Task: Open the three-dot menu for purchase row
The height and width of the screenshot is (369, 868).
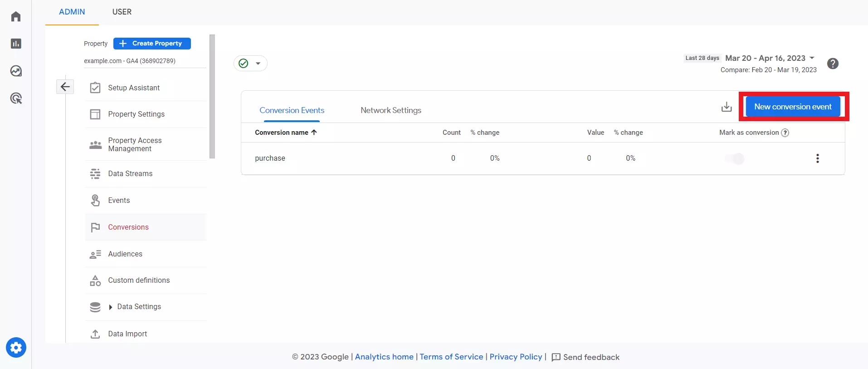Action: [x=818, y=158]
